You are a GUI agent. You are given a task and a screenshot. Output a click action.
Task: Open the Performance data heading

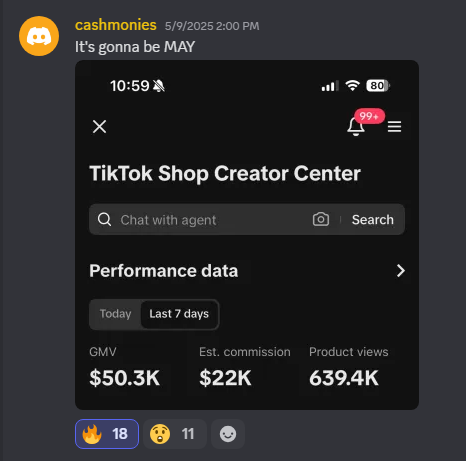164,271
